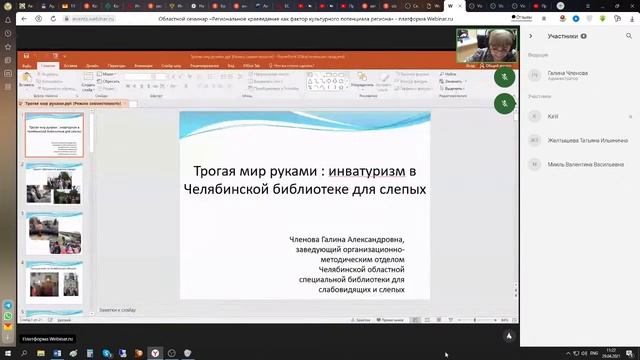Click the Reset (Сбросить) slide button
The height and width of the screenshot is (360, 640).
109,81
